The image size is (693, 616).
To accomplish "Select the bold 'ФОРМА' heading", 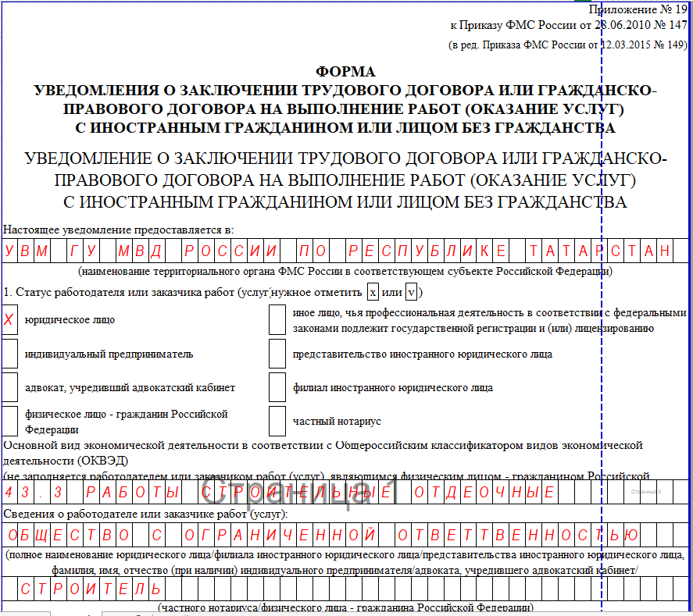I will click(x=345, y=72).
